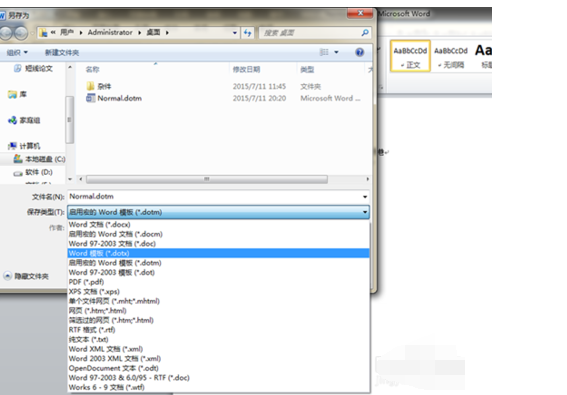Image resolution: width=567 pixels, height=395 pixels.
Task: Choose 启用宏的 Word 文档 (*.docm)
Action: pos(218,234)
